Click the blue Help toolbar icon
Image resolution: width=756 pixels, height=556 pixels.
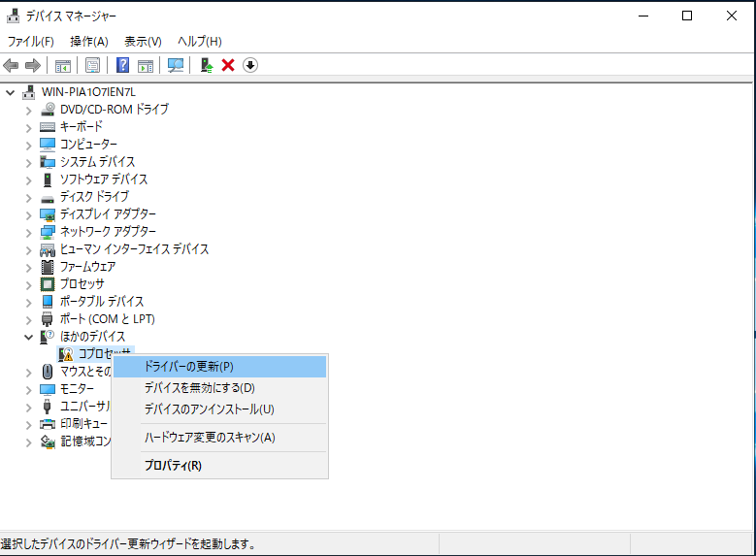[123, 65]
